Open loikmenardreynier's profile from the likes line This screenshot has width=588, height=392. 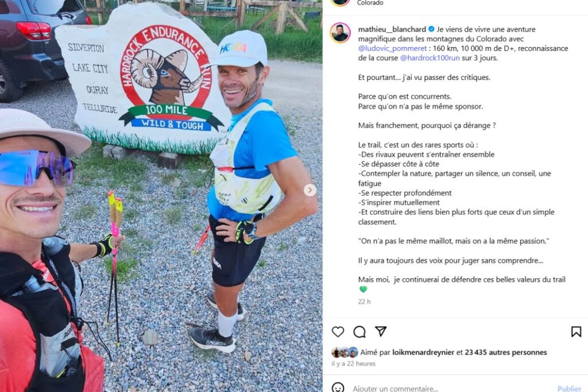coord(423,352)
